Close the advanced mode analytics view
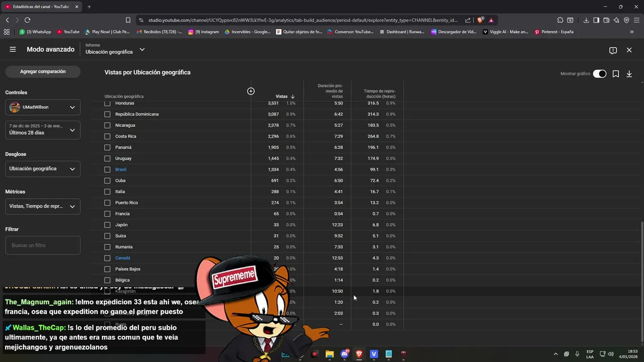This screenshot has height=362, width=644. pos(629,50)
